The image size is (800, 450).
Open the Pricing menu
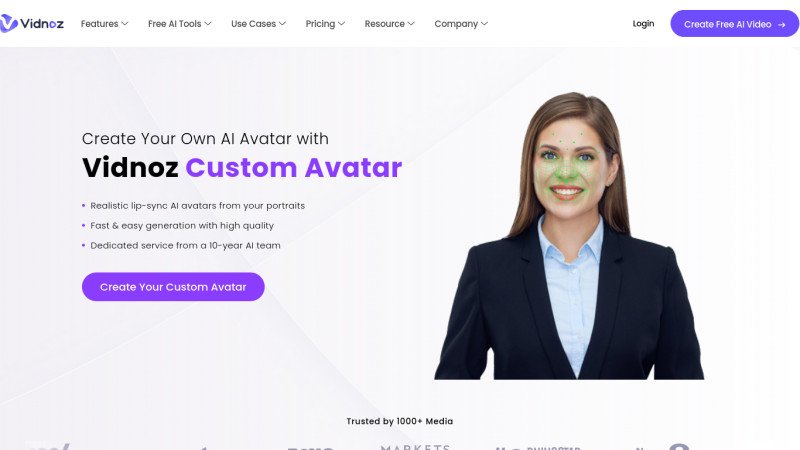coord(325,23)
